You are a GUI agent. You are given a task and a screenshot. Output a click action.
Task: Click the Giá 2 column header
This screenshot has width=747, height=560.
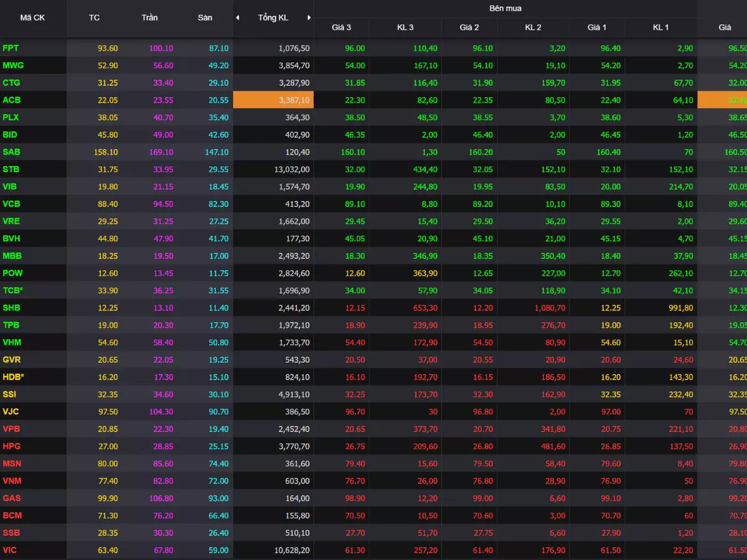(469, 27)
